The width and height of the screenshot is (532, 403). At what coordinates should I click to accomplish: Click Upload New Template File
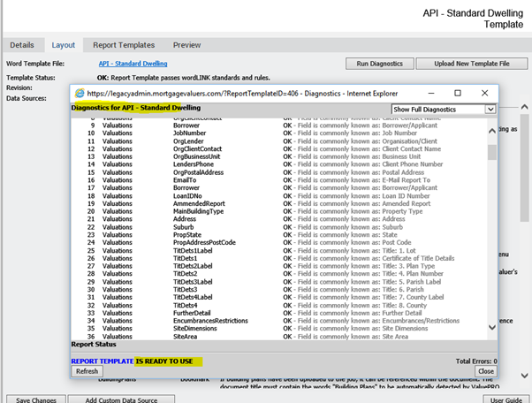click(x=472, y=64)
